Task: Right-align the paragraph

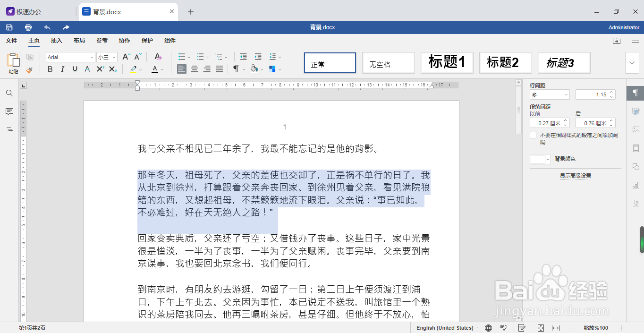Action: 207,69
